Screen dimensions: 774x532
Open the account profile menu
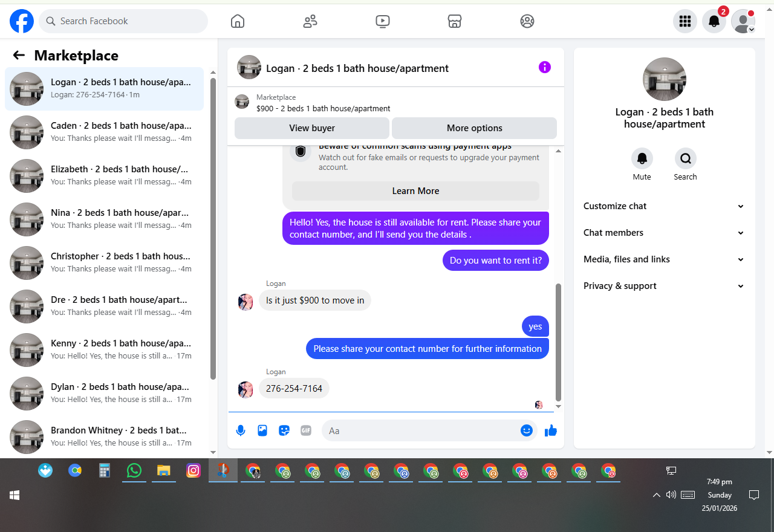(743, 22)
